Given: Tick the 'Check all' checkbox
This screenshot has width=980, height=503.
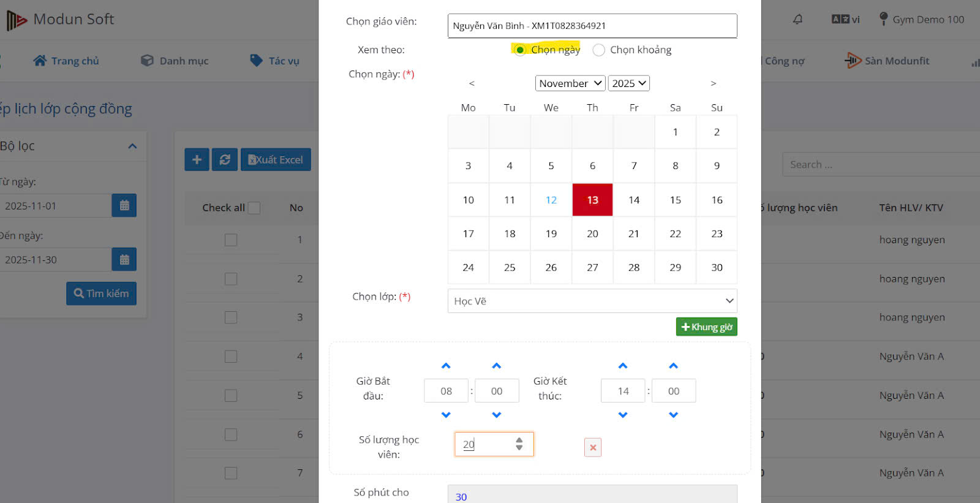Looking at the screenshot, I should [x=254, y=208].
